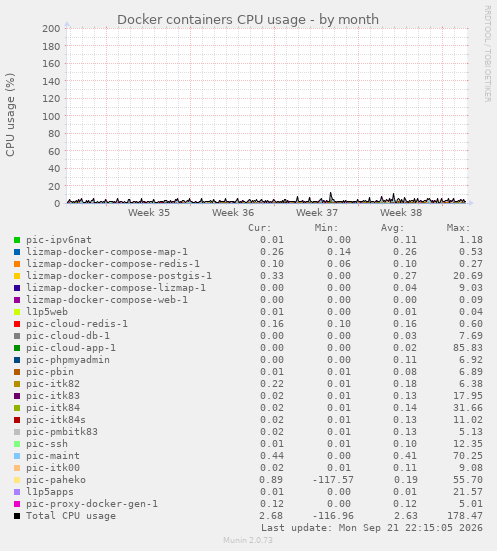
Task: Select the lizmap-docker-compose-map-1 label
Action: point(107,252)
